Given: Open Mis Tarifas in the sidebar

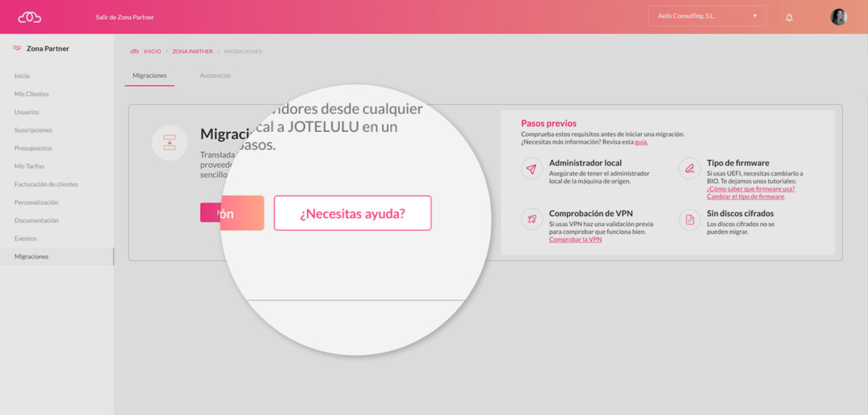Looking at the screenshot, I should pos(30,166).
